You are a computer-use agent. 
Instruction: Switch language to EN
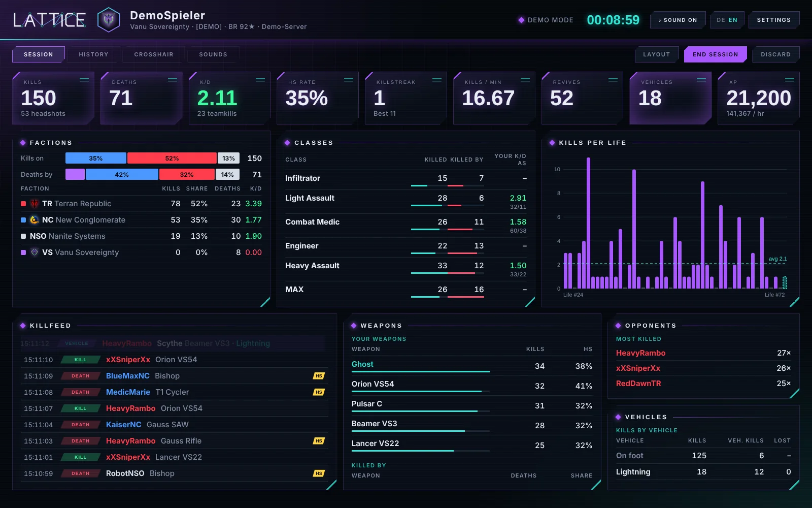[733, 20]
